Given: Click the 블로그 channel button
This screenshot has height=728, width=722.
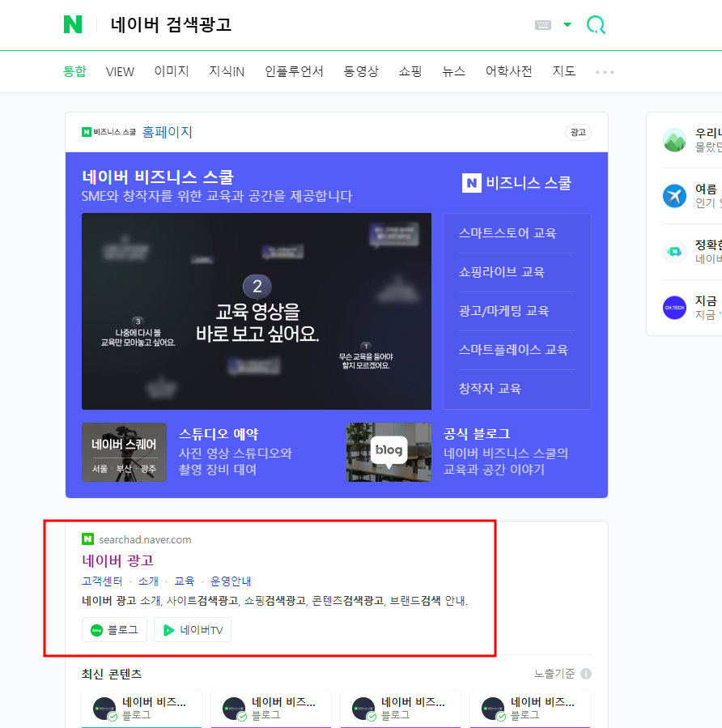Looking at the screenshot, I should point(114,630).
